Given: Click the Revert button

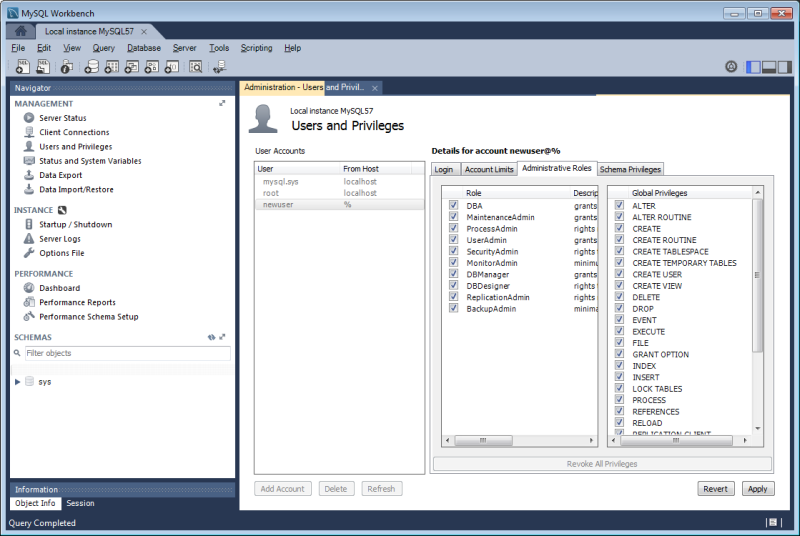Looking at the screenshot, I should [715, 489].
